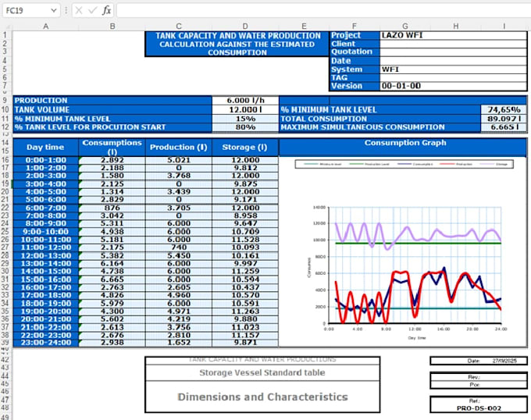The image size is (531, 420).
Task: Select the 'Storage (l)' heading cell
Action: click(x=245, y=148)
